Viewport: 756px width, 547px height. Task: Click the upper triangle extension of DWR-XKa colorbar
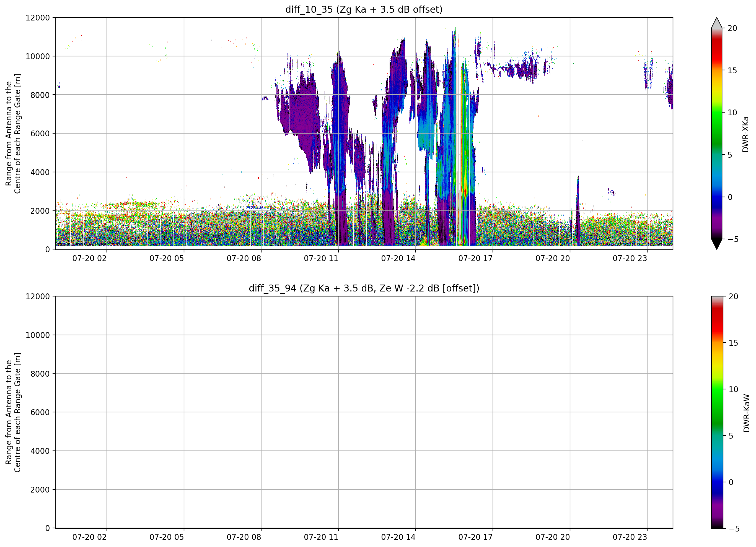tap(716, 23)
